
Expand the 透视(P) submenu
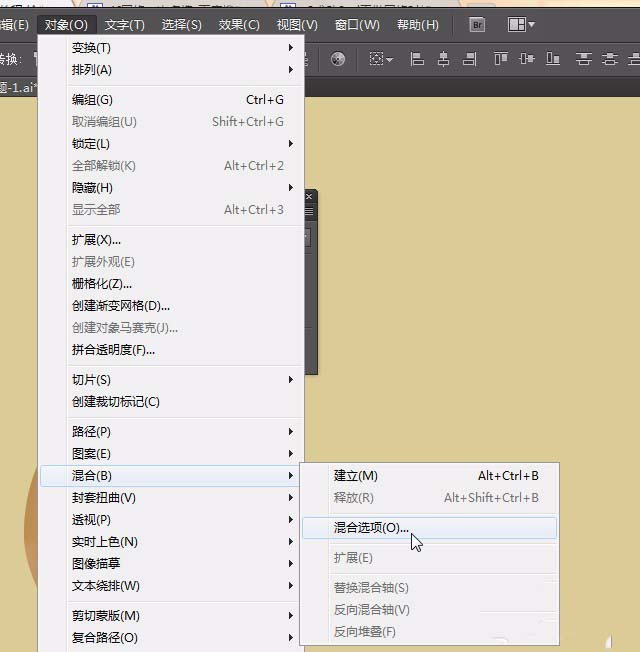(171, 520)
